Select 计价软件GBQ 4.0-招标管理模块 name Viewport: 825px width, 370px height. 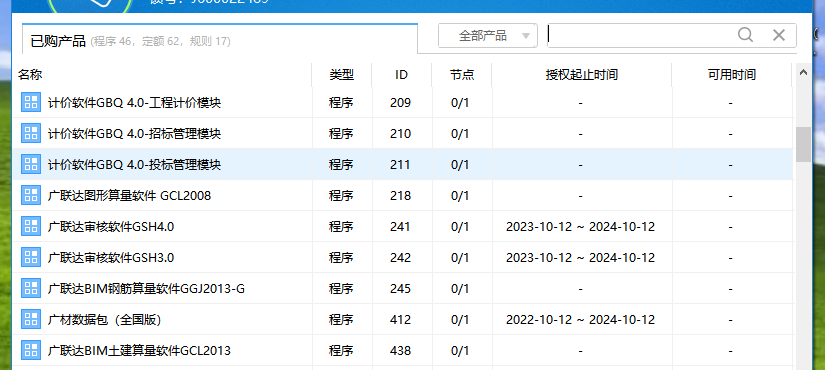pyautogui.click(x=134, y=134)
